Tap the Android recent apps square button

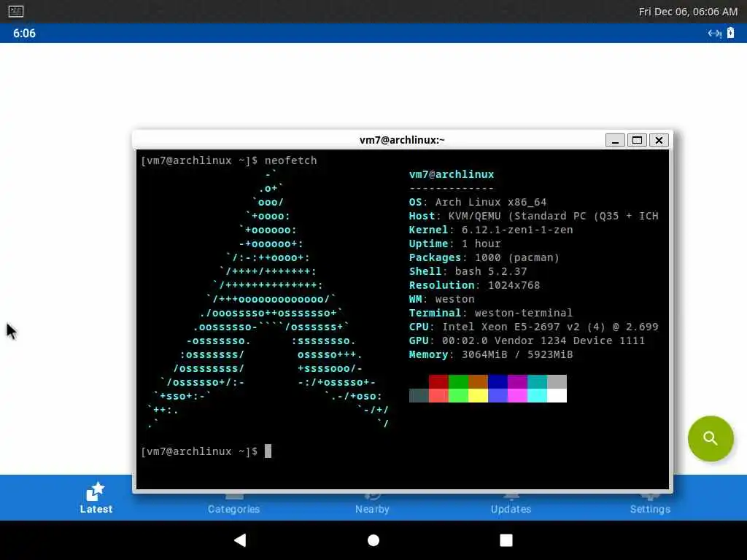tap(506, 540)
